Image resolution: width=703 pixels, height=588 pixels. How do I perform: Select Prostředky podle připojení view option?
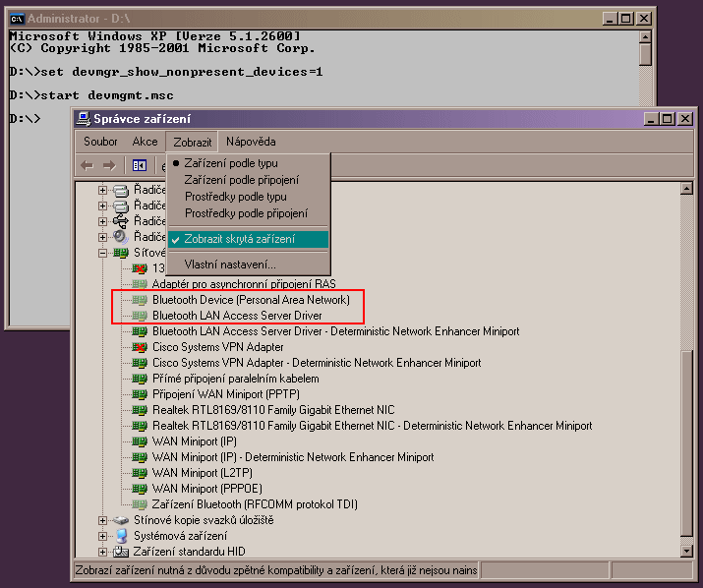248,213
